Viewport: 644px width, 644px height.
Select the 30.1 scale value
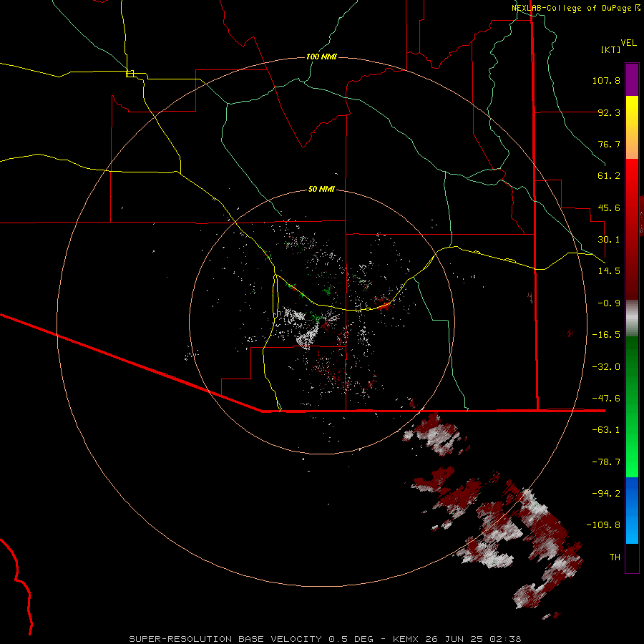[609, 240]
